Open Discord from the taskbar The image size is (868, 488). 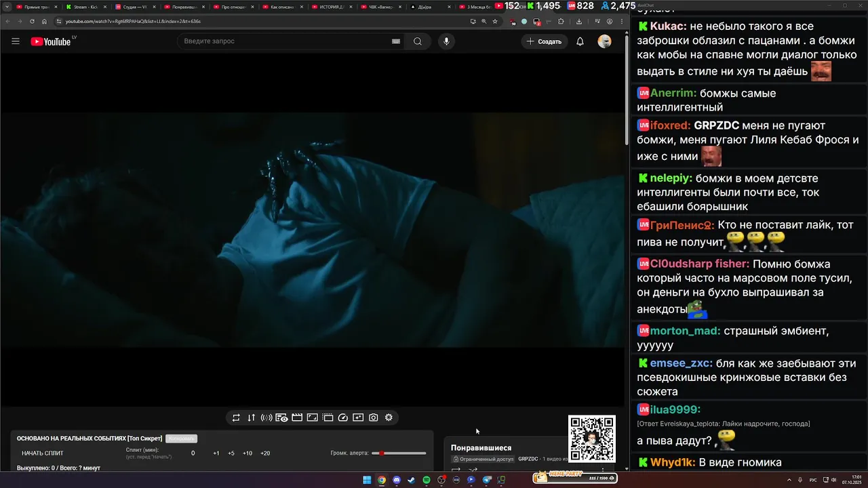[397, 480]
